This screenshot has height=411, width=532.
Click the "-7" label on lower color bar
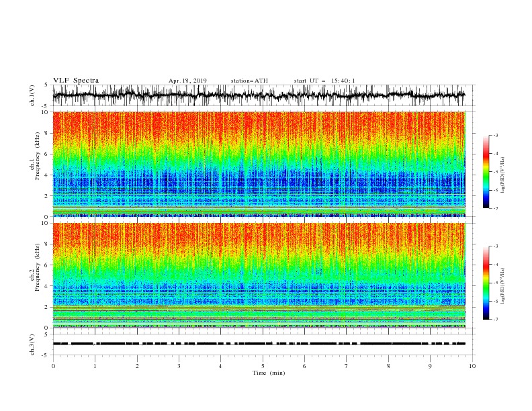pyautogui.click(x=496, y=320)
